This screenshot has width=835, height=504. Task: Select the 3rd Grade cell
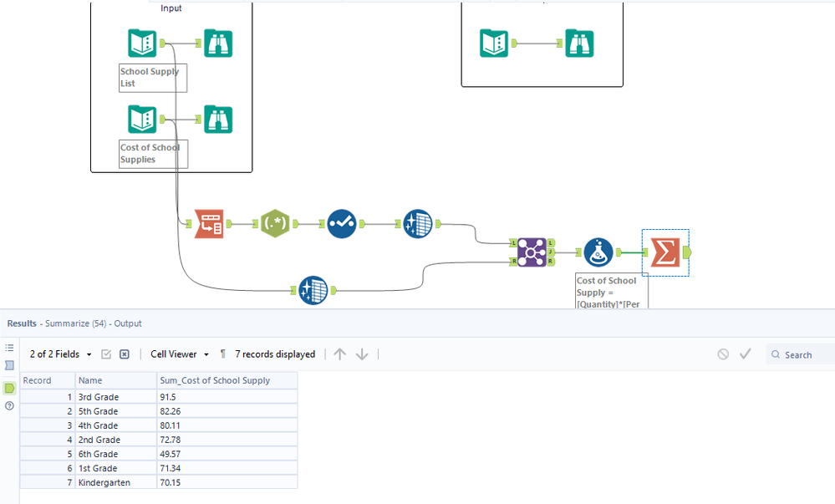coord(116,397)
